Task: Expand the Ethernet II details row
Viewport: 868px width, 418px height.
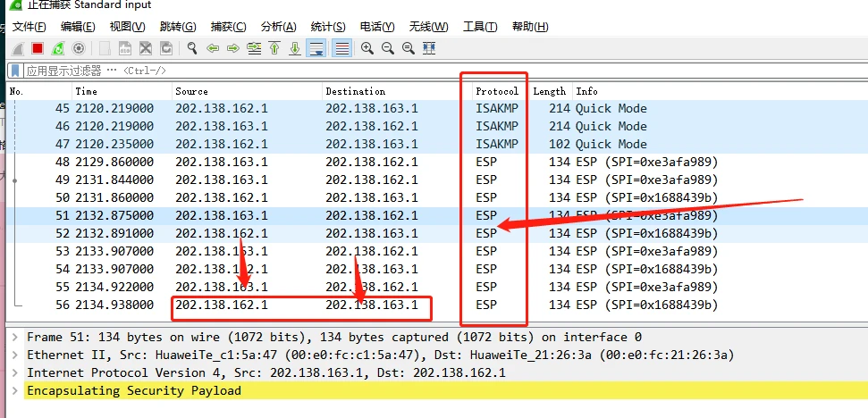Action: (x=14, y=355)
